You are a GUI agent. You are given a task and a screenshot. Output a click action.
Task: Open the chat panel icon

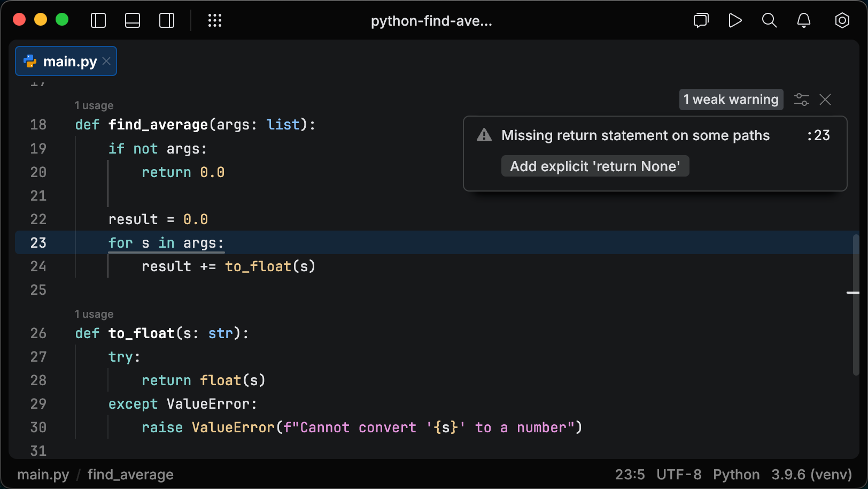pyautogui.click(x=701, y=21)
